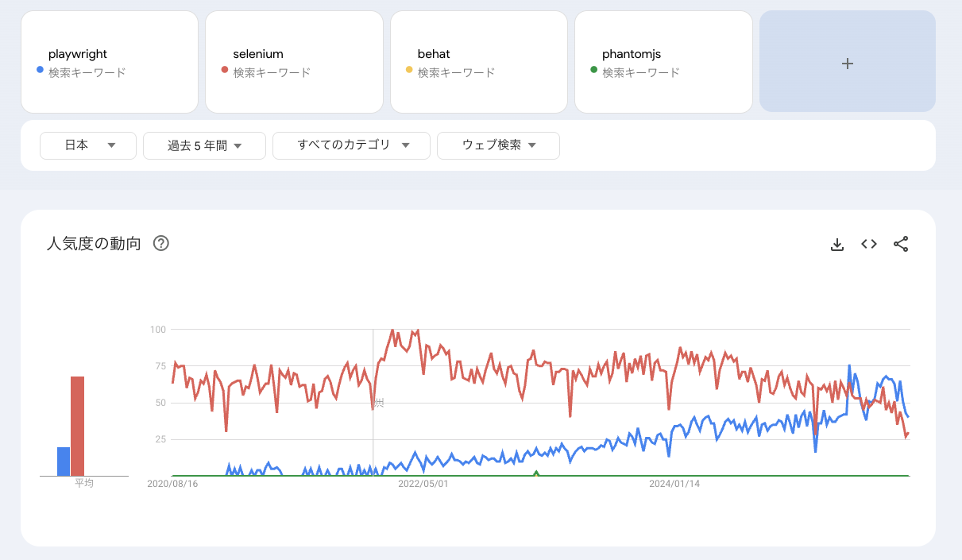Click the 検索キーワード label under selenium

tap(272, 72)
